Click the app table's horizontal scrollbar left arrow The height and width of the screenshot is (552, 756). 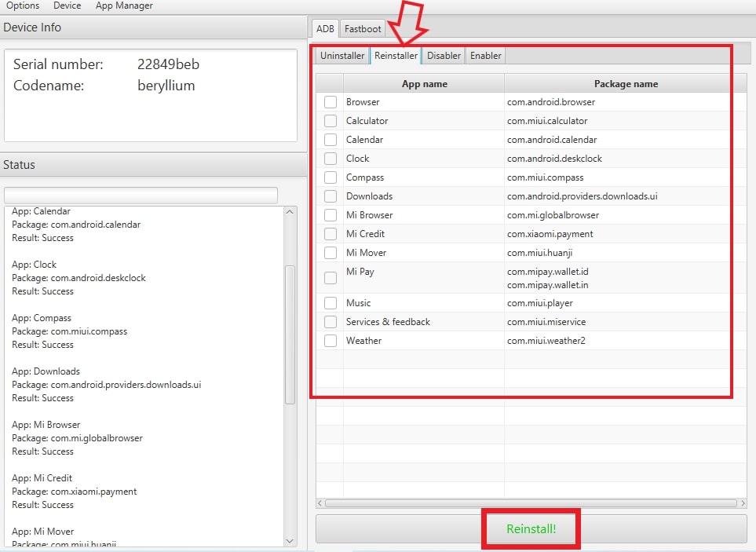tap(320, 503)
